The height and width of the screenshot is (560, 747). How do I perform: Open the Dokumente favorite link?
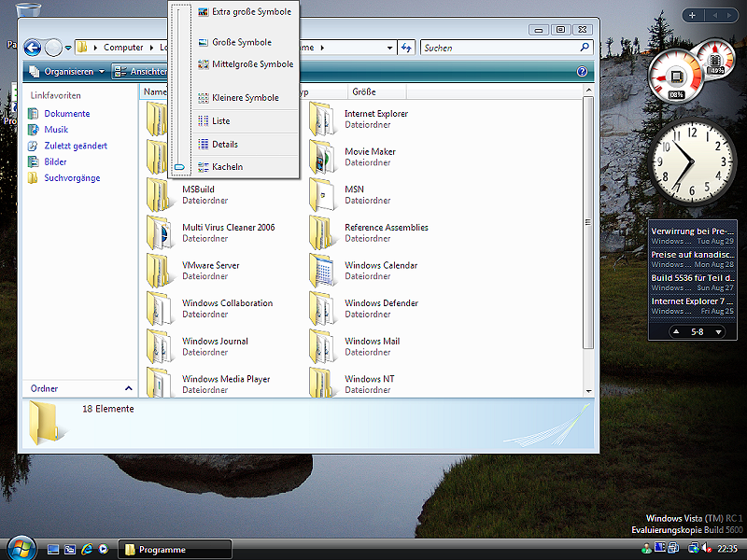(66, 114)
